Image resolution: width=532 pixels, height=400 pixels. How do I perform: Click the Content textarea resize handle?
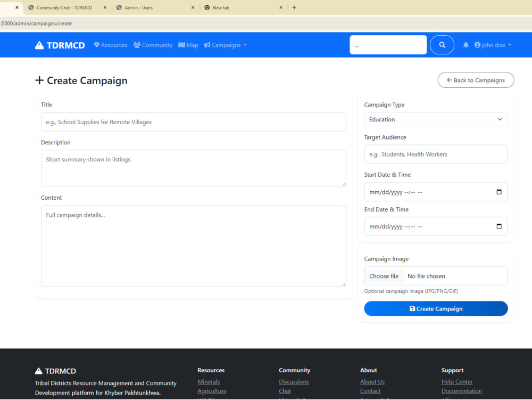pos(344,284)
